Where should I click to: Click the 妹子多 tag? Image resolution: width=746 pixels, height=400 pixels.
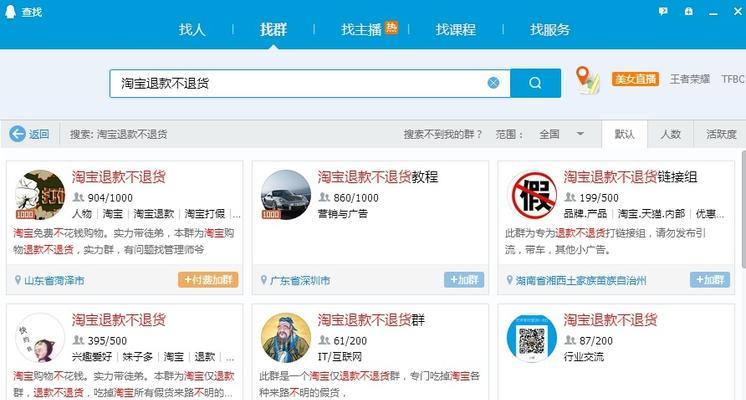coord(137,357)
